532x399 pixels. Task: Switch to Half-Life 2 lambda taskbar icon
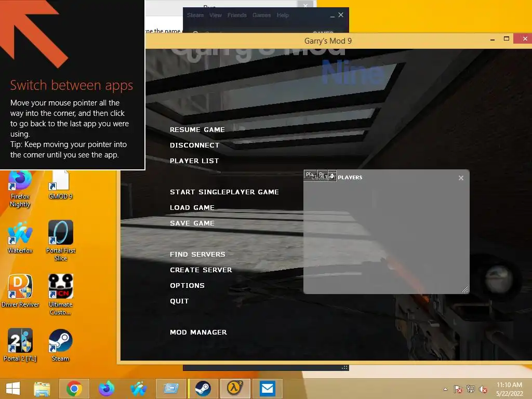[x=235, y=389]
